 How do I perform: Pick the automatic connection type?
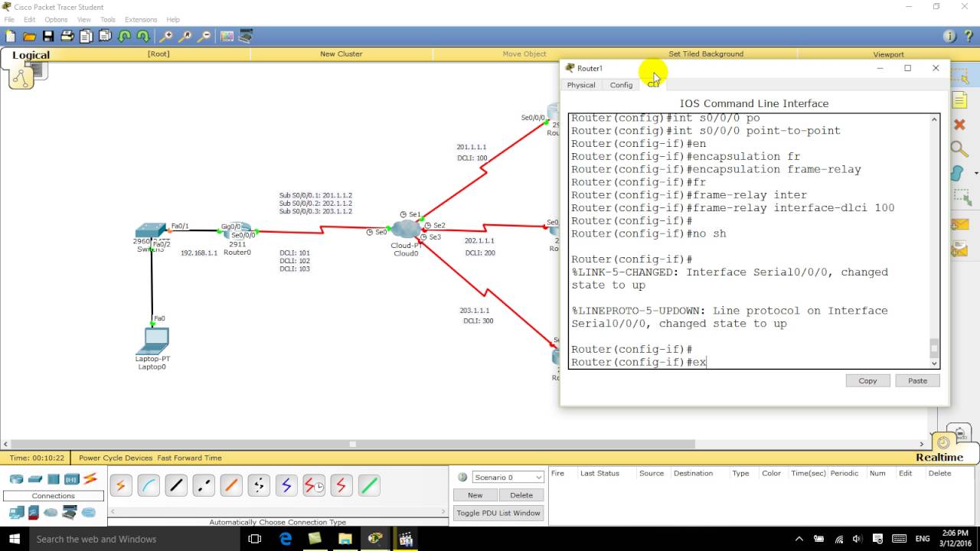point(121,485)
